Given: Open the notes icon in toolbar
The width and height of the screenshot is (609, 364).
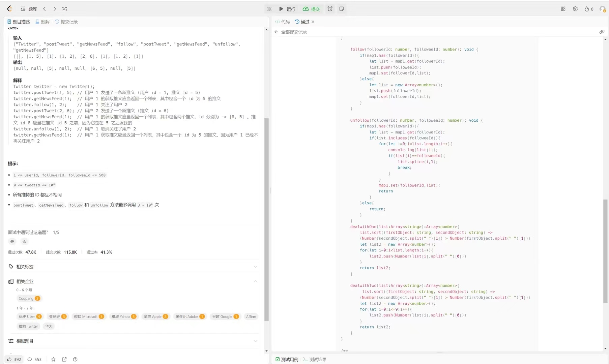Looking at the screenshot, I should (342, 9).
